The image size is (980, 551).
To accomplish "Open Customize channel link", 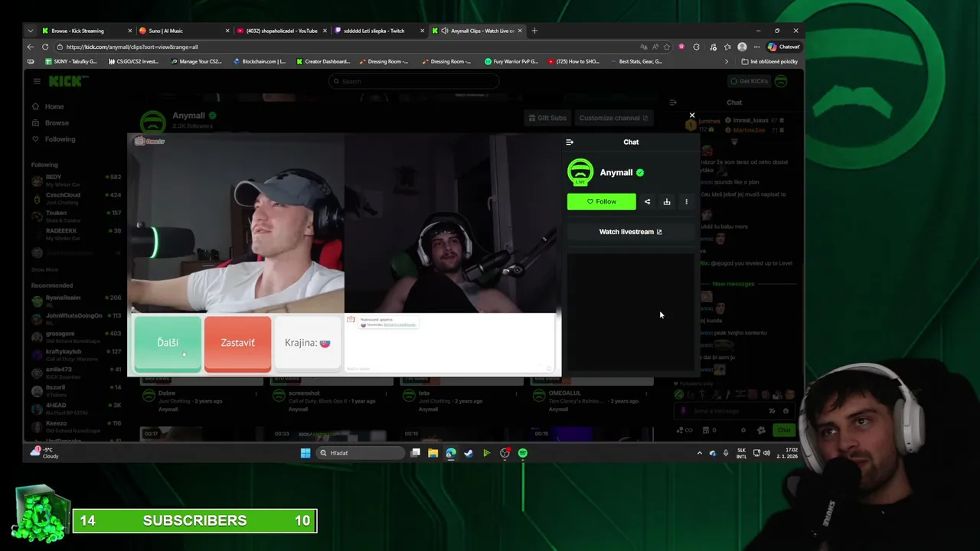I will 613,118.
